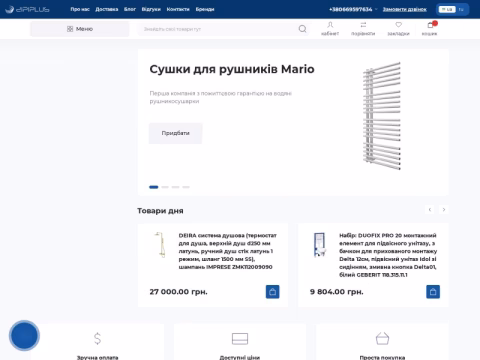Open the Про нас page
This screenshot has height=360, width=480.
pos(80,9)
